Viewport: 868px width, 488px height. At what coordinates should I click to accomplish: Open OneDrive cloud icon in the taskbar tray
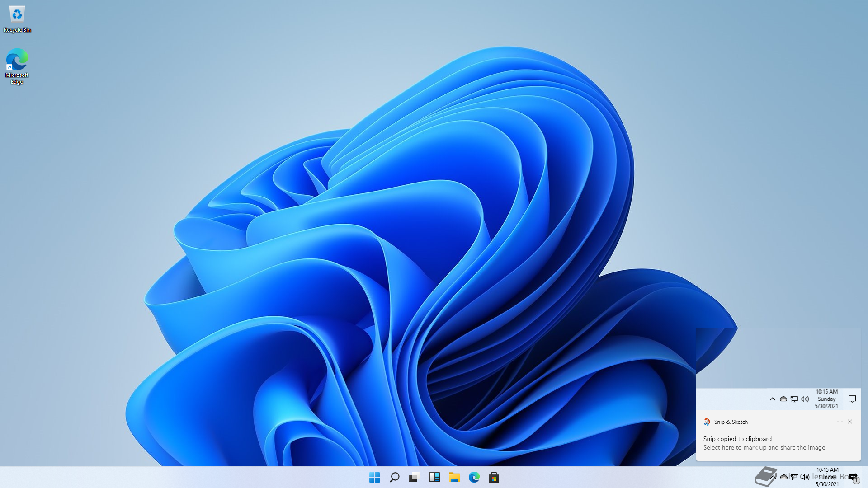[784, 477]
